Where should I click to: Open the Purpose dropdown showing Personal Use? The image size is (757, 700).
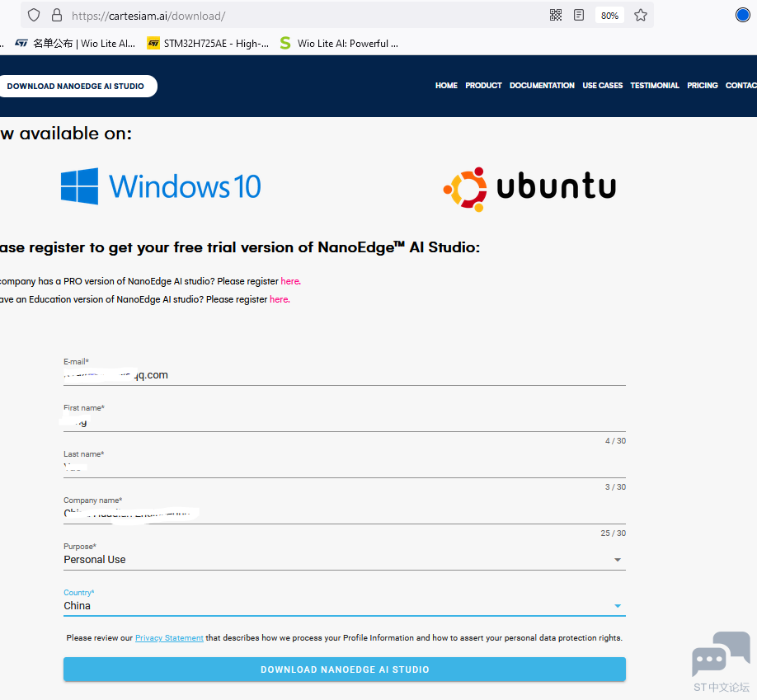point(344,560)
